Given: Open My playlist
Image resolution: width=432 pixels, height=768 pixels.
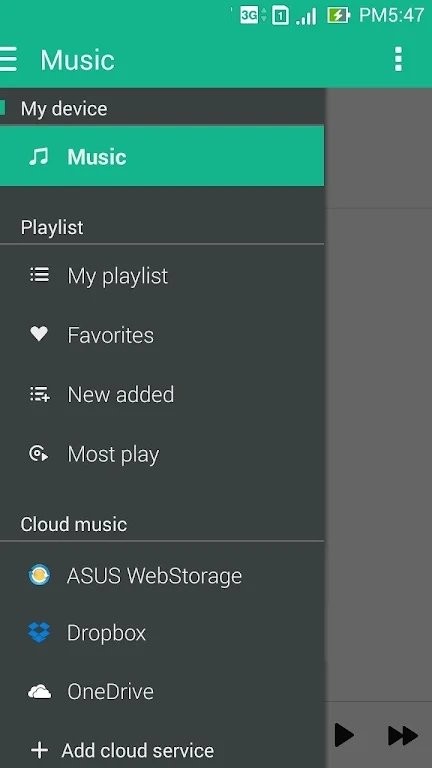Looking at the screenshot, I should (x=162, y=275).
